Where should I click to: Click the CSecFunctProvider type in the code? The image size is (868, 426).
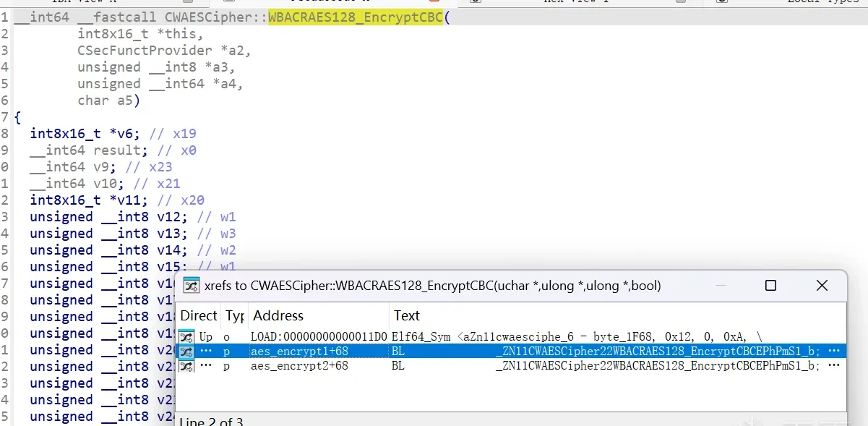pos(145,51)
